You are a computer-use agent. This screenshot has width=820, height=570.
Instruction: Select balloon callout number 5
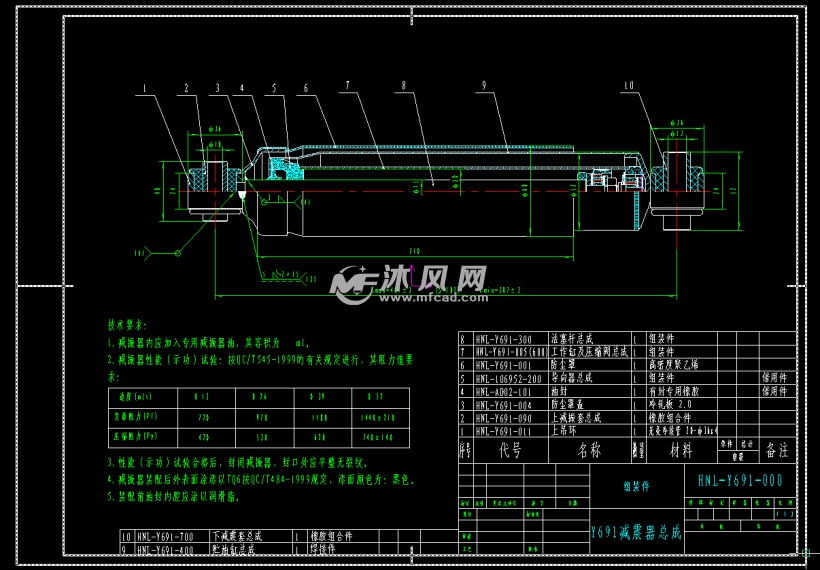tap(274, 88)
